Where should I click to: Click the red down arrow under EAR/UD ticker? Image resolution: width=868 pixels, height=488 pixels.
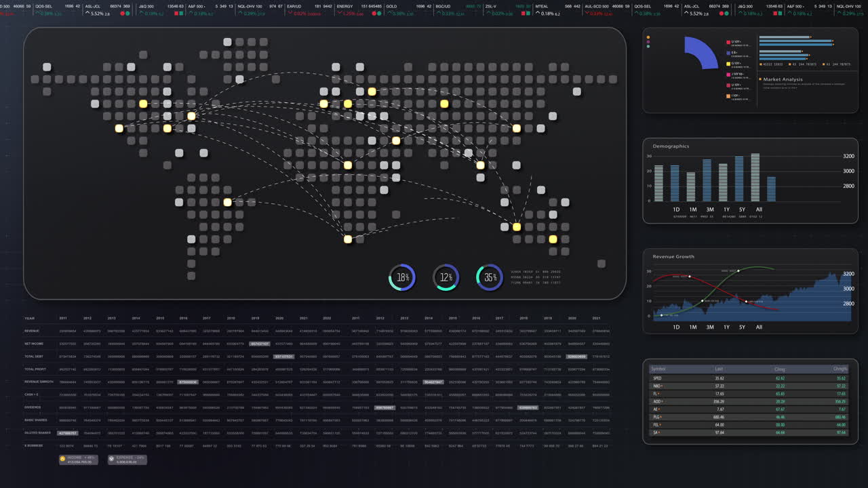(290, 12)
